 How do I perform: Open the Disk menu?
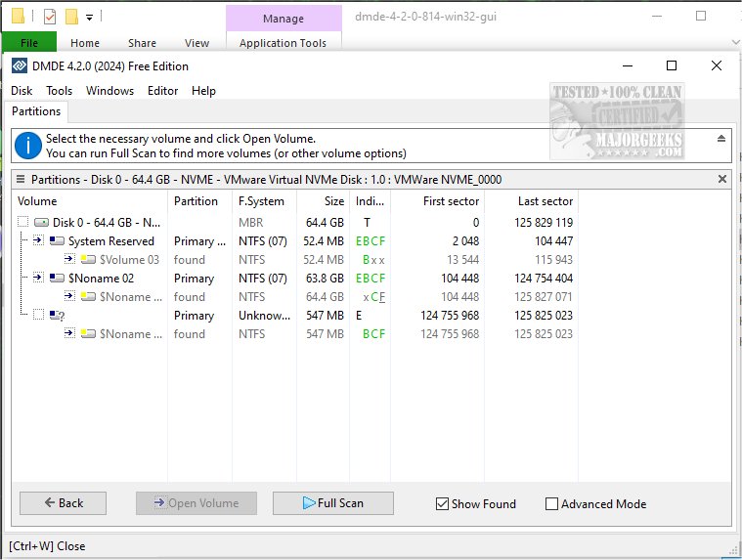[x=22, y=90]
